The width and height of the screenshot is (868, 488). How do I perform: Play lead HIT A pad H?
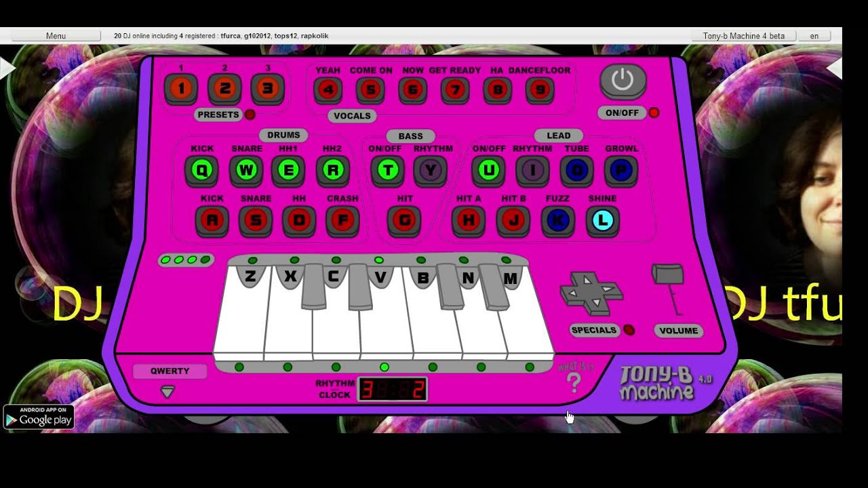tap(469, 221)
